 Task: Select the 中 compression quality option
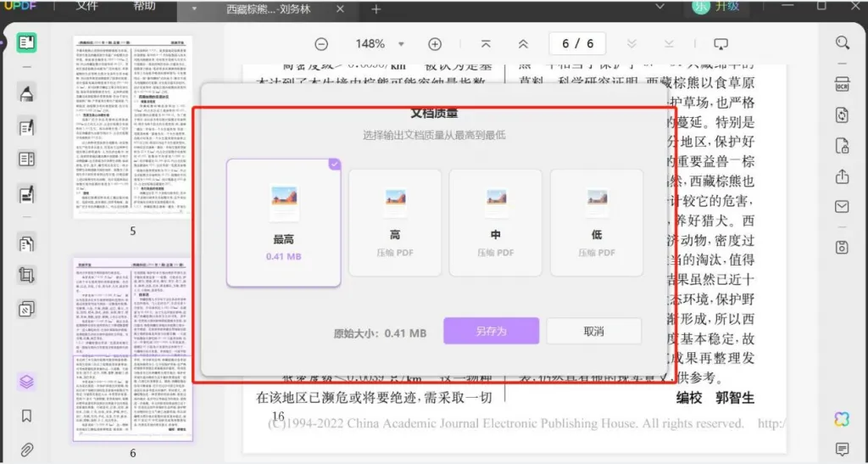(x=495, y=222)
